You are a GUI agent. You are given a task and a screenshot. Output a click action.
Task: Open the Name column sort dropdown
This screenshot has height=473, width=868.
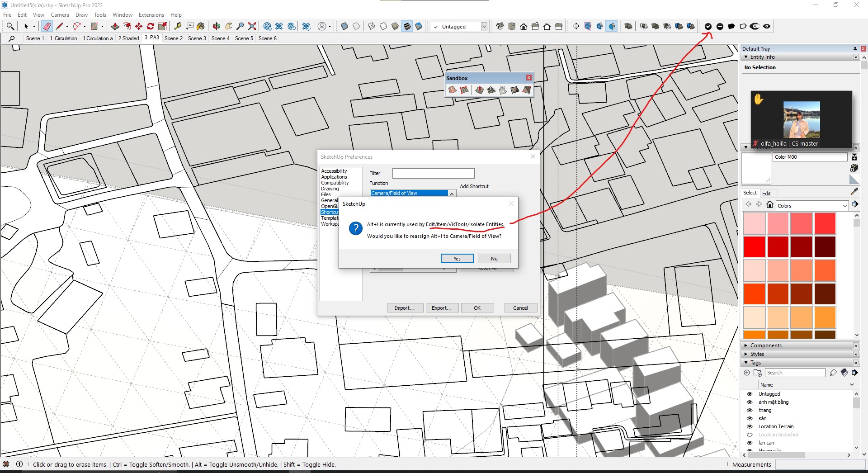[x=852, y=385]
